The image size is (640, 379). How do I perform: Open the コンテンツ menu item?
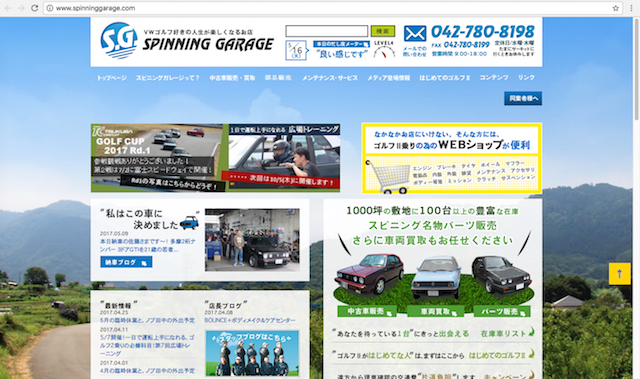point(494,78)
